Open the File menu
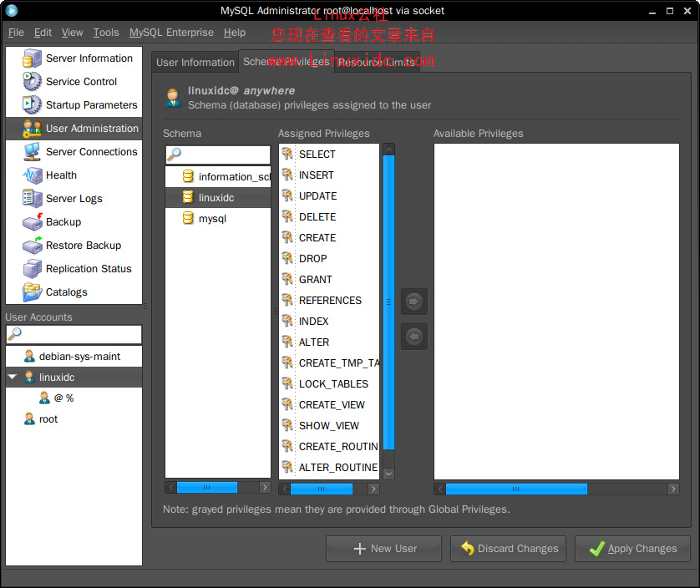This screenshot has width=700, height=588. (16, 33)
